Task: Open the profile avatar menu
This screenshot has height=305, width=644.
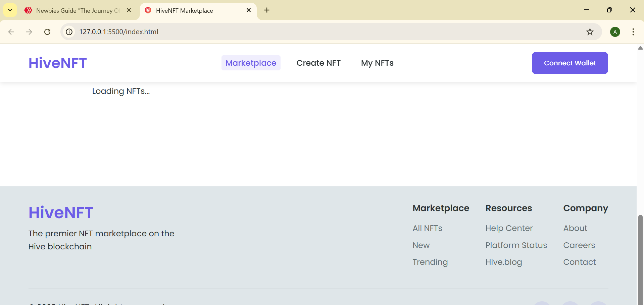Action: point(615,32)
